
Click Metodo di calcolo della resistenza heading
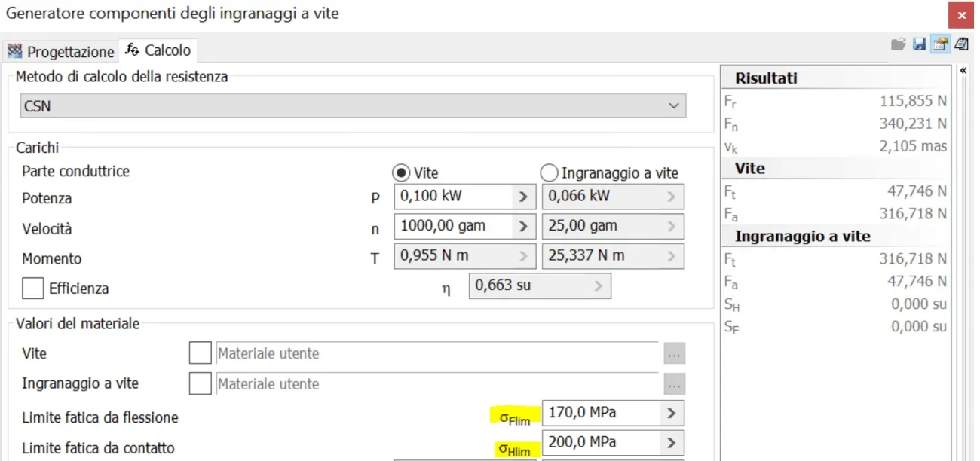pos(121,77)
